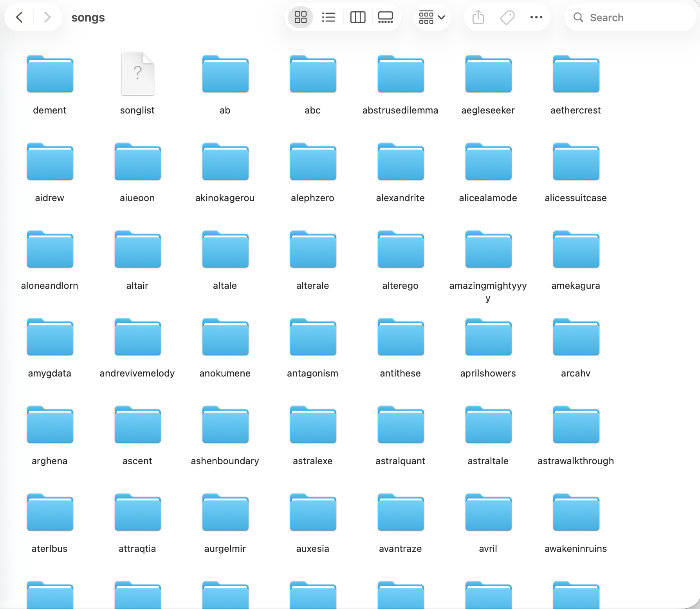This screenshot has width=700, height=609.
Task: Click the ashenboundary folder name
Action: pos(225,461)
